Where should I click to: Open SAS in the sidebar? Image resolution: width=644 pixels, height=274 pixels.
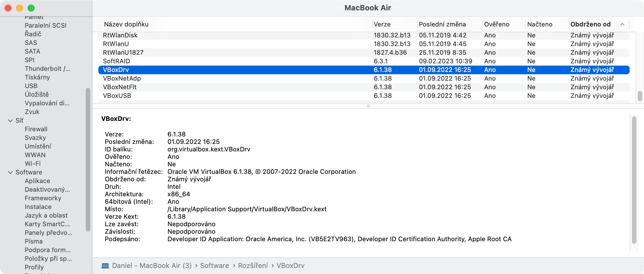click(x=31, y=43)
